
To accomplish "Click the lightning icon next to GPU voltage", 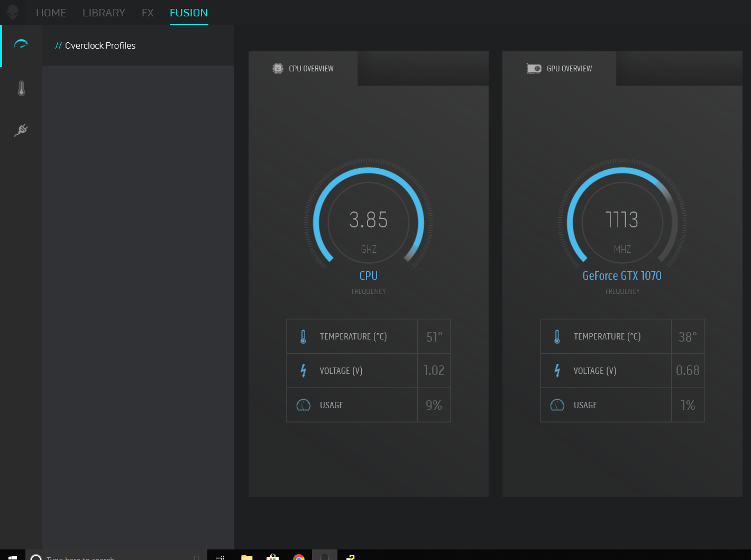I will tap(557, 371).
